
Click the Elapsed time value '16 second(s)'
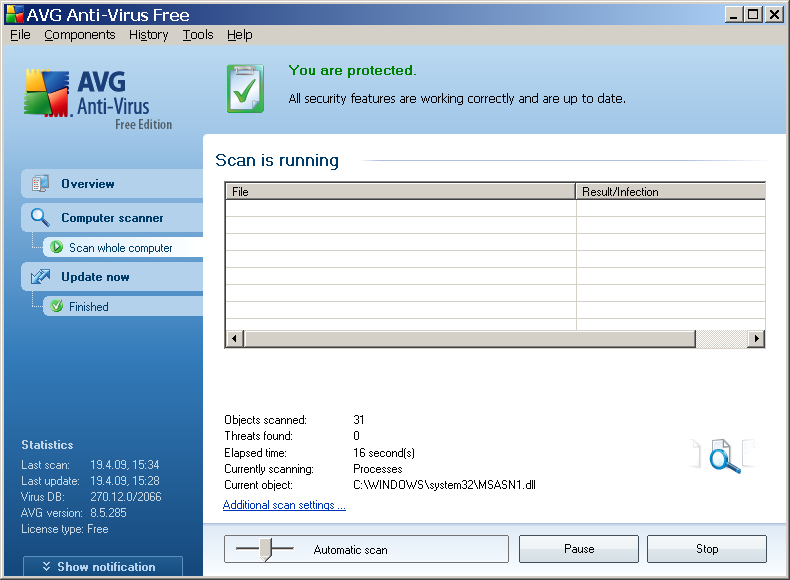click(384, 453)
